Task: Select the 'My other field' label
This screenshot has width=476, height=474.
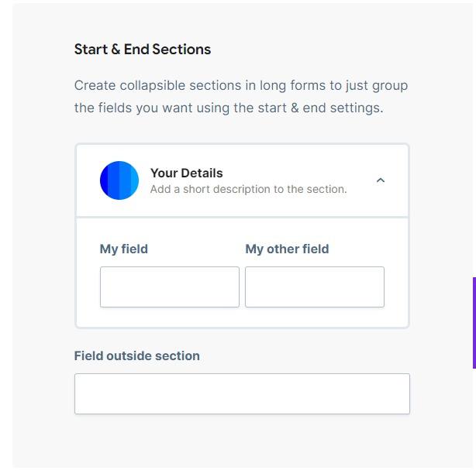Action: [287, 249]
